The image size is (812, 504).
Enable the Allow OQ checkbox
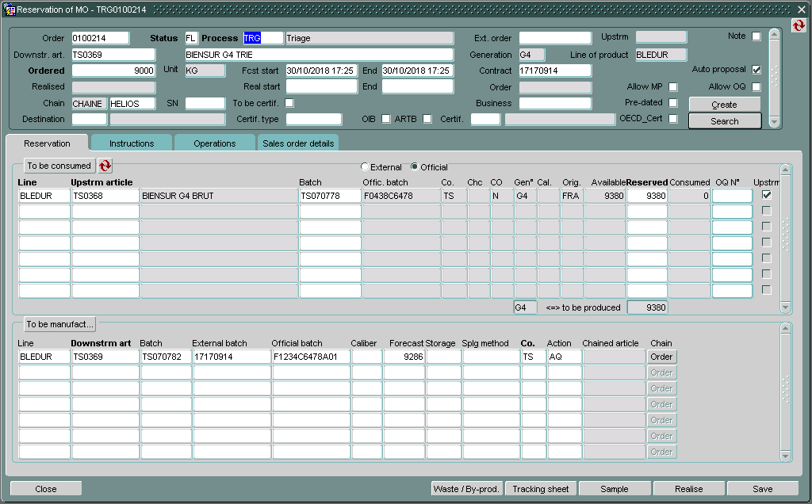[x=756, y=87]
